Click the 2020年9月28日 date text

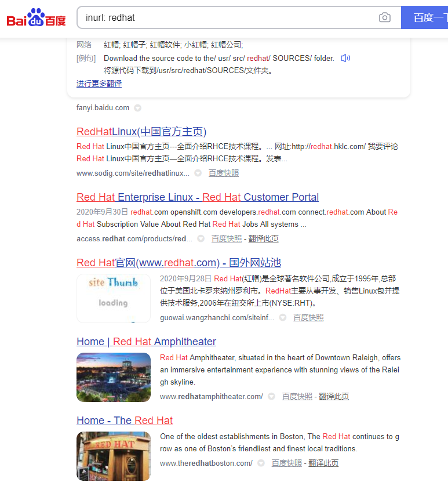tap(185, 278)
